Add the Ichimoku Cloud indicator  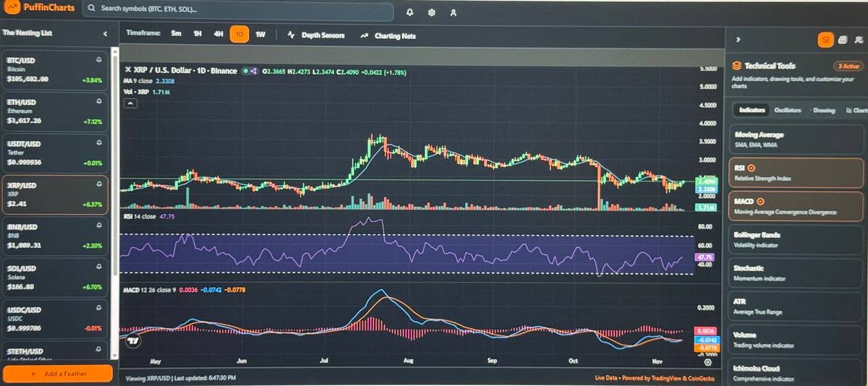pyautogui.click(x=796, y=372)
